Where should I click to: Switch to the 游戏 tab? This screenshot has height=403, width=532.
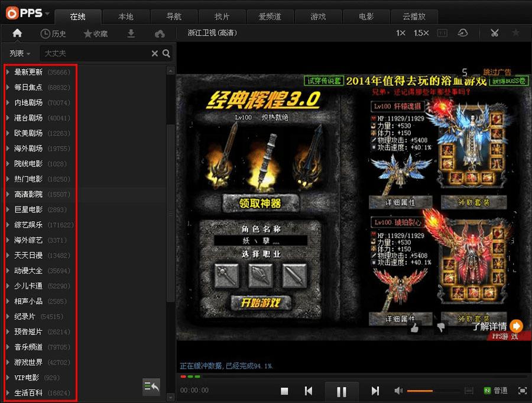318,17
